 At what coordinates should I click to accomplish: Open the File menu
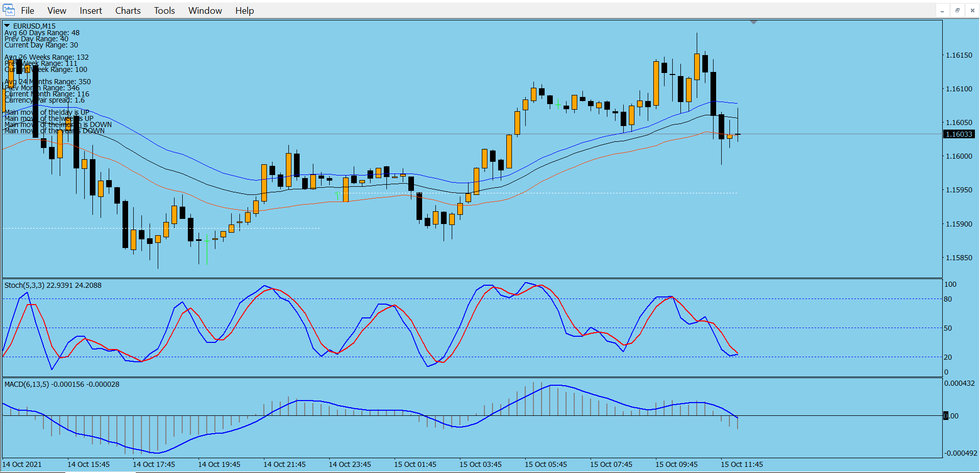pyautogui.click(x=28, y=11)
